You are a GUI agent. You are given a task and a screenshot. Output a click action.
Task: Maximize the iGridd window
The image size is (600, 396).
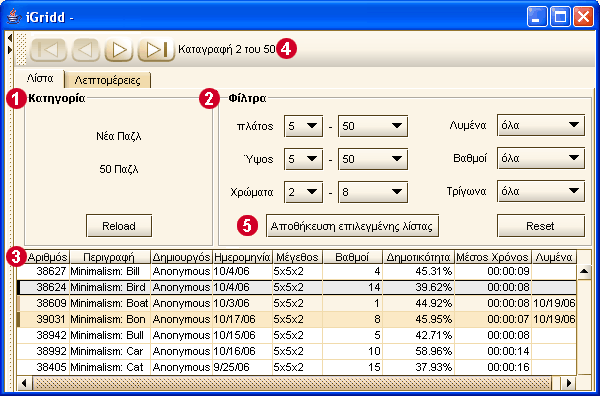click(x=560, y=17)
